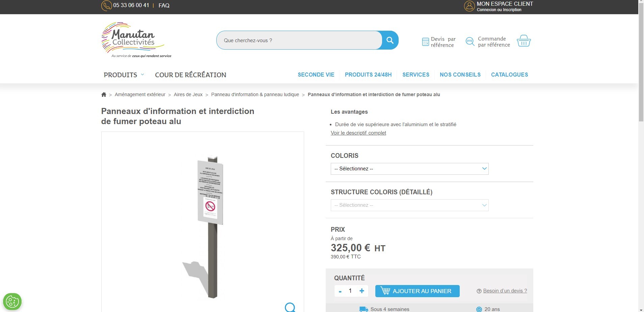The height and width of the screenshot is (312, 644).
Task: Click the phone icon in top bar
Action: (106, 6)
